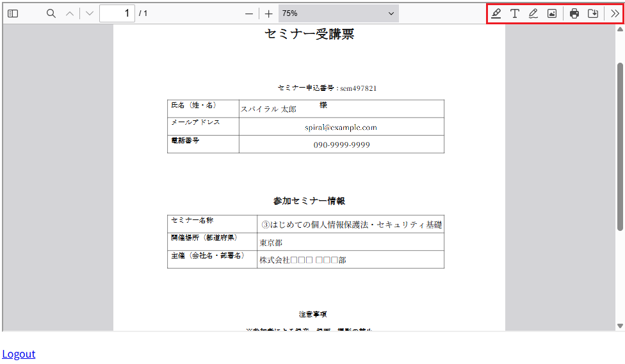Screen dimensions: 625x364
Task: Select the Highlight annotation tool
Action: pos(496,13)
